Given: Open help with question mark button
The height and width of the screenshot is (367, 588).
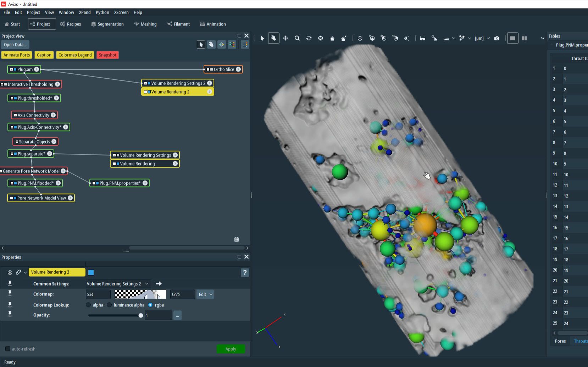Looking at the screenshot, I should 245,272.
